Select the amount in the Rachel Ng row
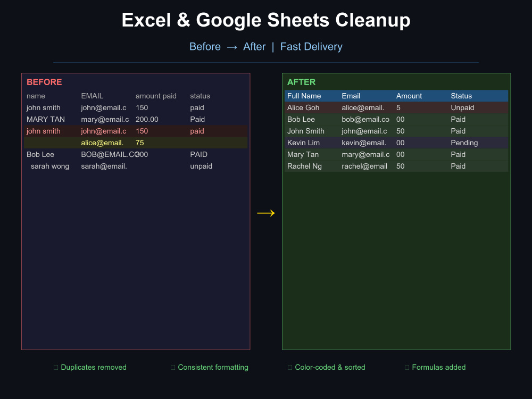532x399 pixels. [401, 166]
